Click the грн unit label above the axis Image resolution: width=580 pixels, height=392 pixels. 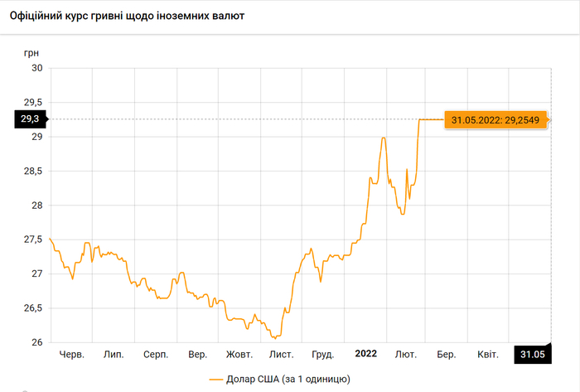coord(31,51)
